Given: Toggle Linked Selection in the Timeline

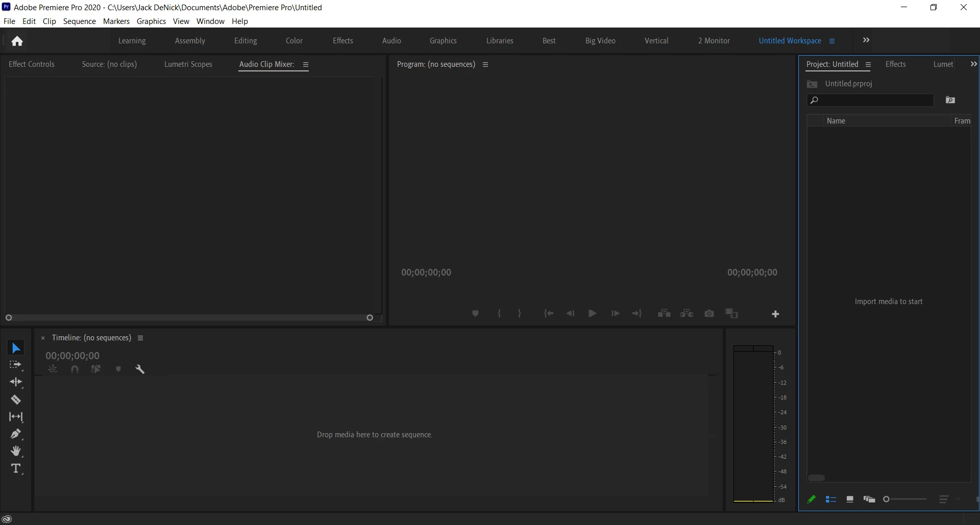Looking at the screenshot, I should pos(96,369).
